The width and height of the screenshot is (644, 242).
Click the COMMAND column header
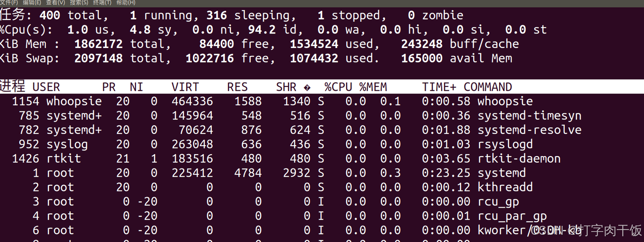pyautogui.click(x=488, y=87)
